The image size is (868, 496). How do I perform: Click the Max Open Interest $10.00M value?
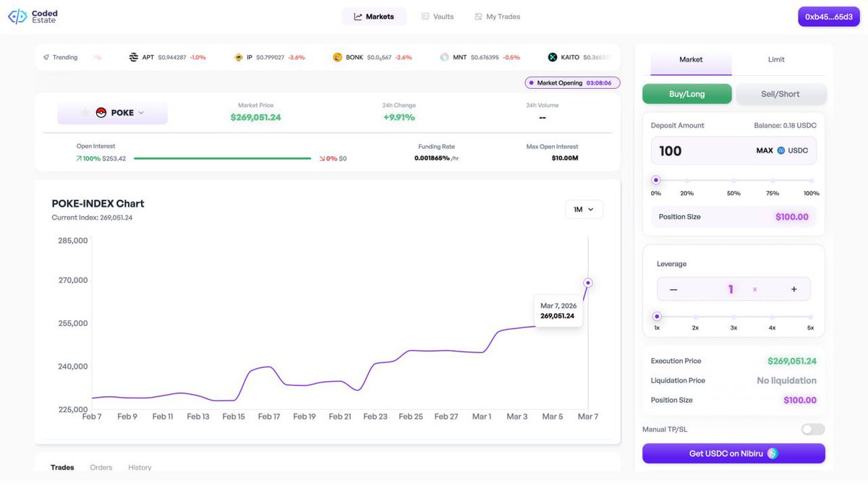point(565,158)
